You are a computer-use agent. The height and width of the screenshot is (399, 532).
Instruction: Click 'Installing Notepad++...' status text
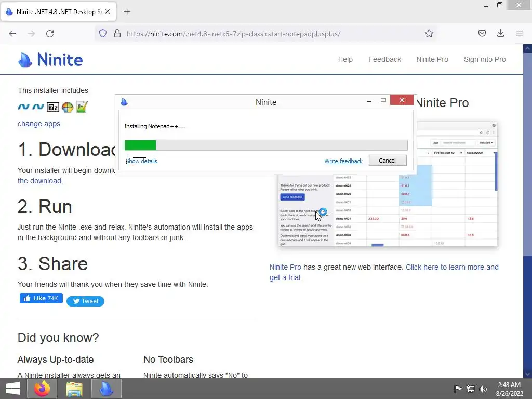154,126
